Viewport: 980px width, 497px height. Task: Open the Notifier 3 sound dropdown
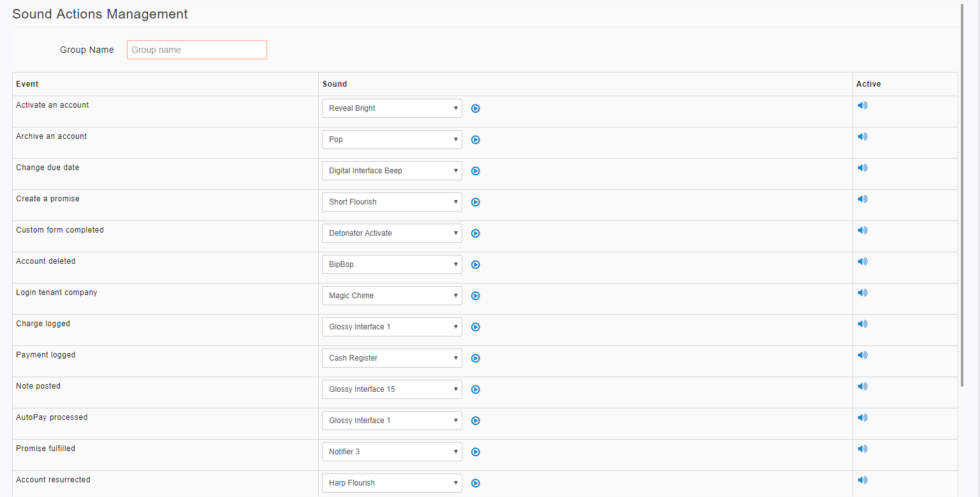[x=392, y=452]
